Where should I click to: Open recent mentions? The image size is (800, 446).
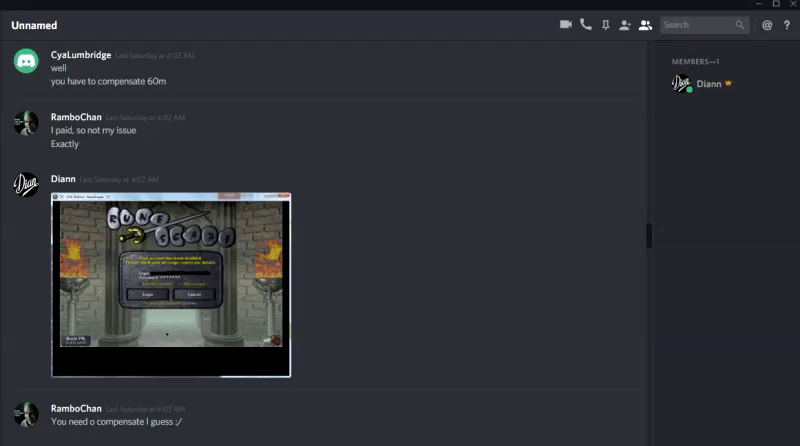pos(767,25)
